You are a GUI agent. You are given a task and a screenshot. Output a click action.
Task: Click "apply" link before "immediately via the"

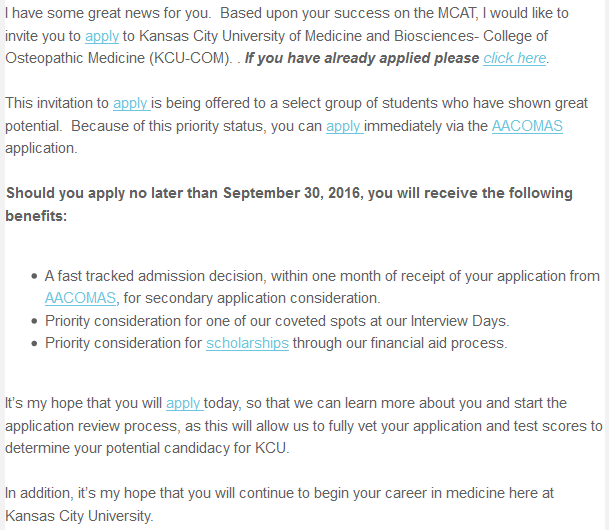click(343, 126)
